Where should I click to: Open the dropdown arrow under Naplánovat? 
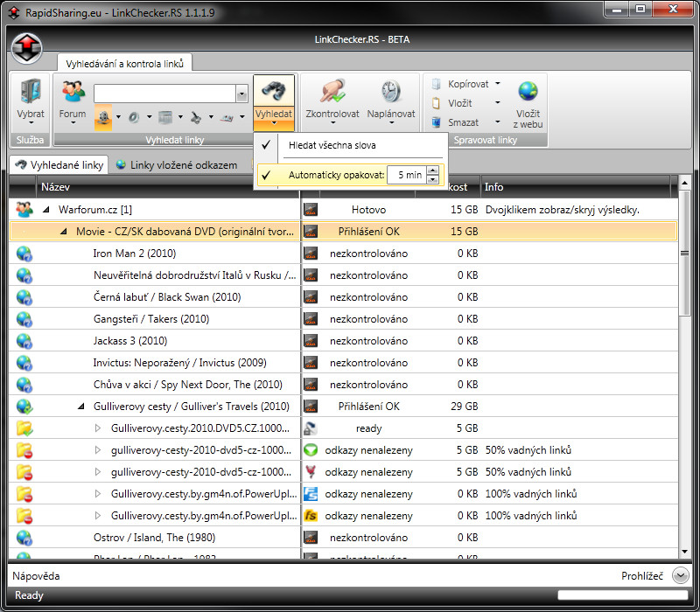tap(391, 122)
